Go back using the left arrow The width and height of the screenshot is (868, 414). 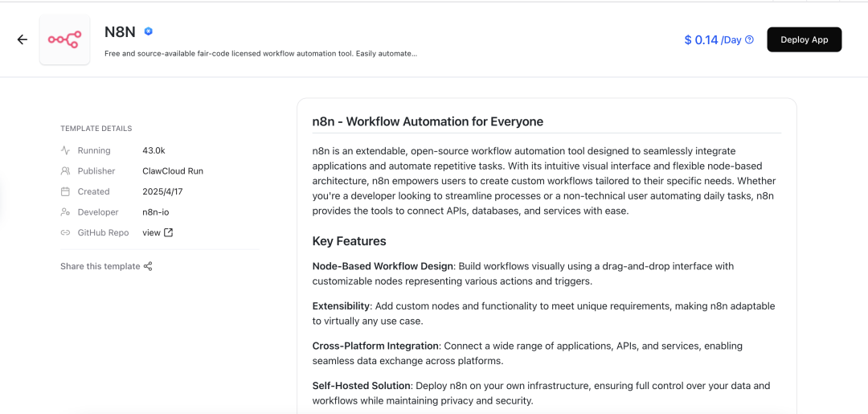23,40
